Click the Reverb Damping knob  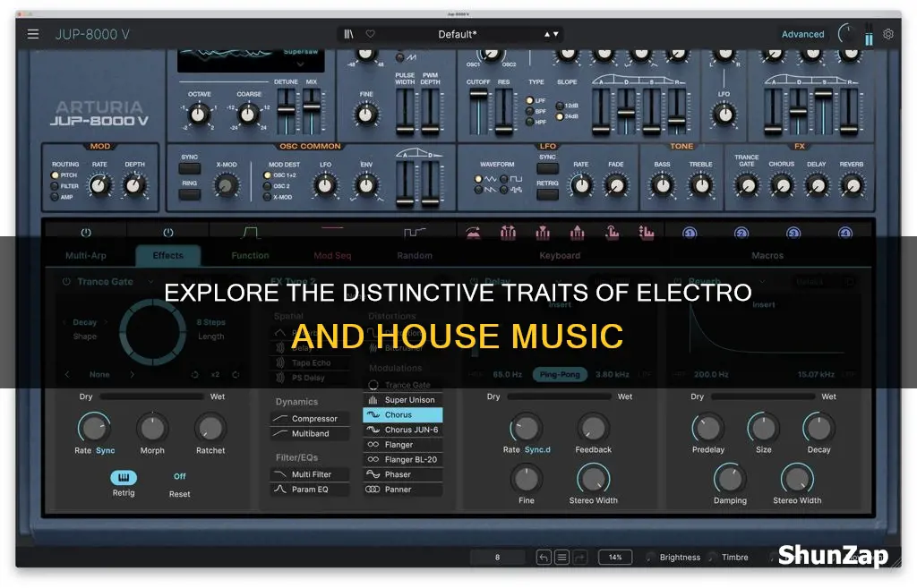pyautogui.click(x=730, y=480)
